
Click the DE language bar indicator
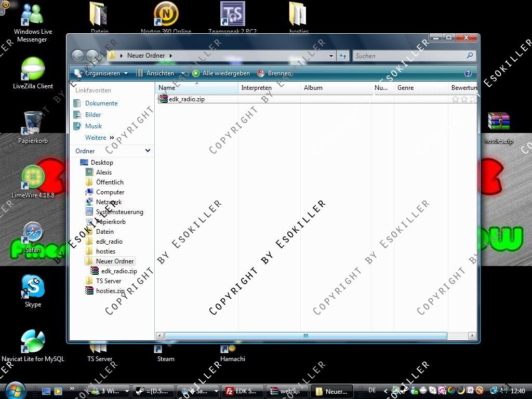pos(372,390)
